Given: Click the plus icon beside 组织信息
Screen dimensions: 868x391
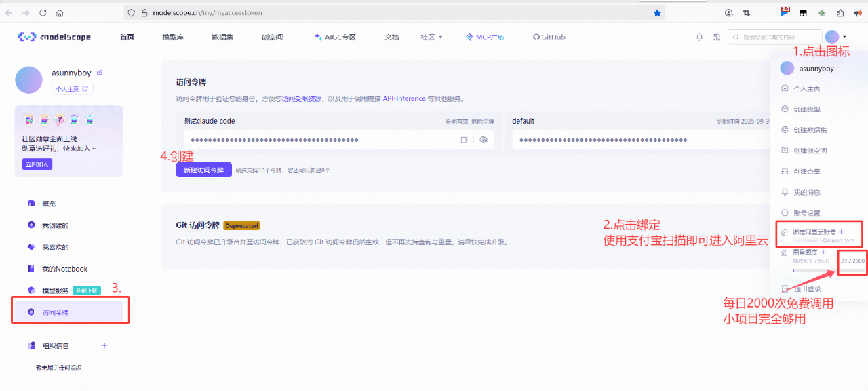Looking at the screenshot, I should tap(104, 346).
